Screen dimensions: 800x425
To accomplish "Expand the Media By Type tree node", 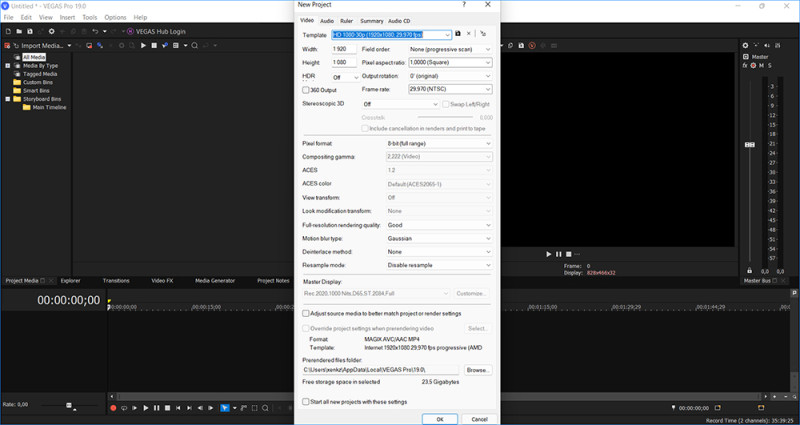I will pyautogui.click(x=8, y=66).
